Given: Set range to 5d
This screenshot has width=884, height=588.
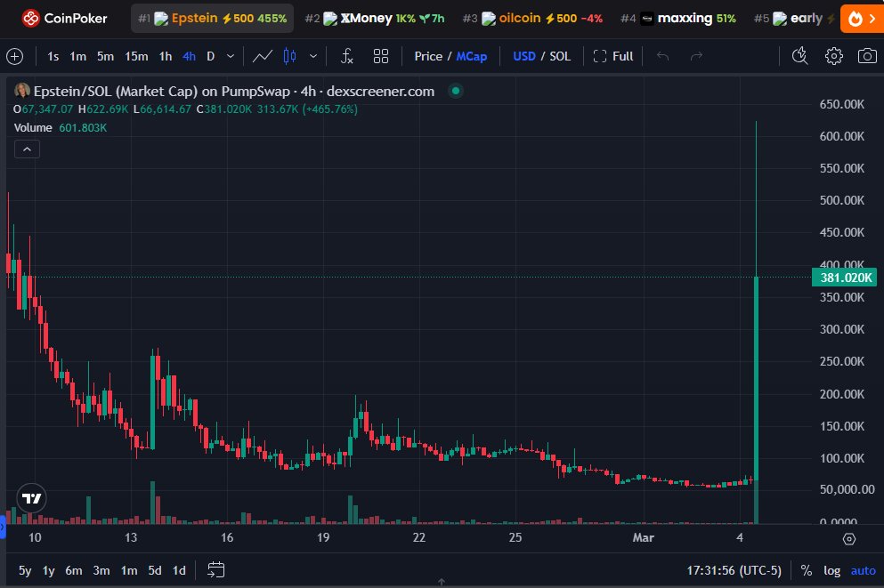Looking at the screenshot, I should pyautogui.click(x=155, y=570).
